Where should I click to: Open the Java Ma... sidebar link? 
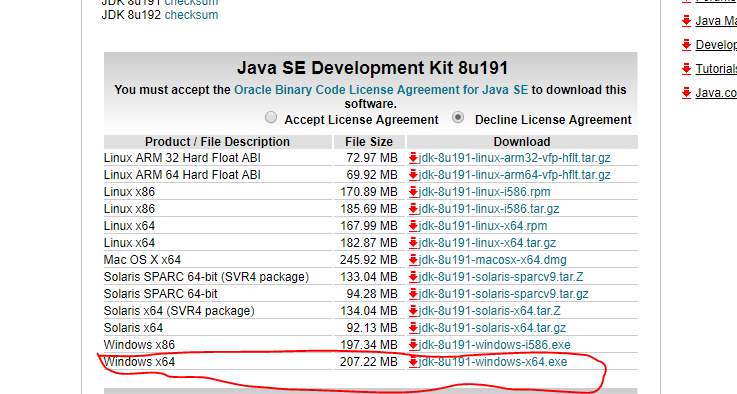(x=716, y=21)
